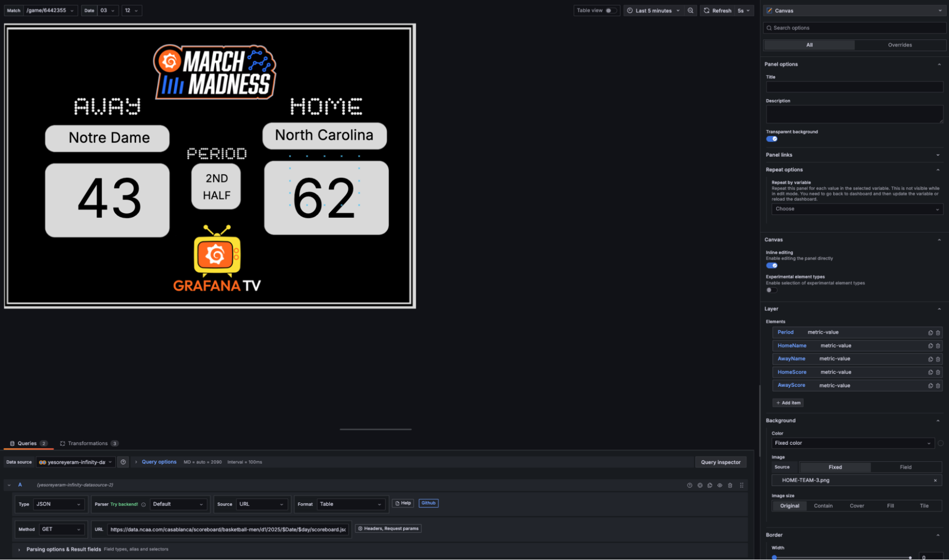949x560 pixels.
Task: Open the Query inspector
Action: (x=721, y=462)
